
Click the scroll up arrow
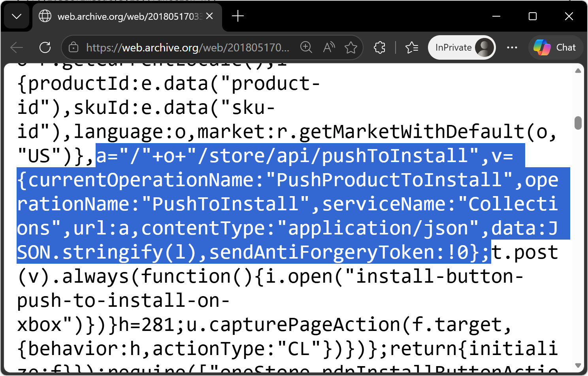[x=578, y=71]
